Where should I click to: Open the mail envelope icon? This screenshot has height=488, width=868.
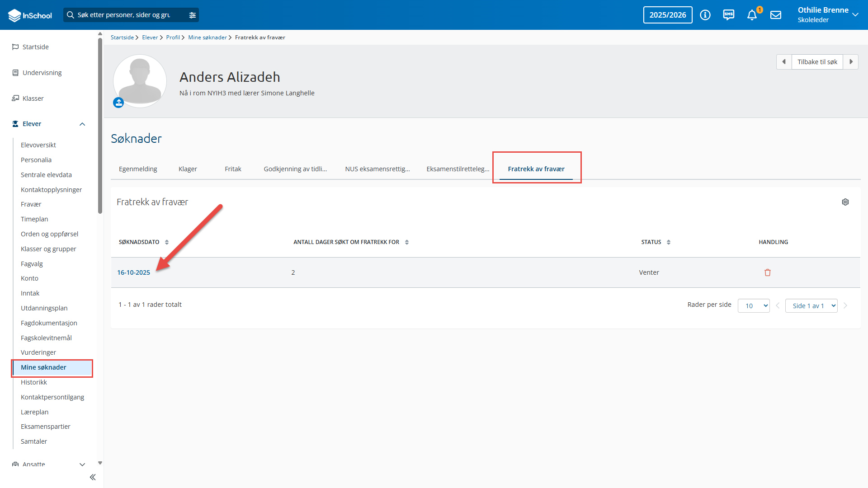(x=776, y=15)
